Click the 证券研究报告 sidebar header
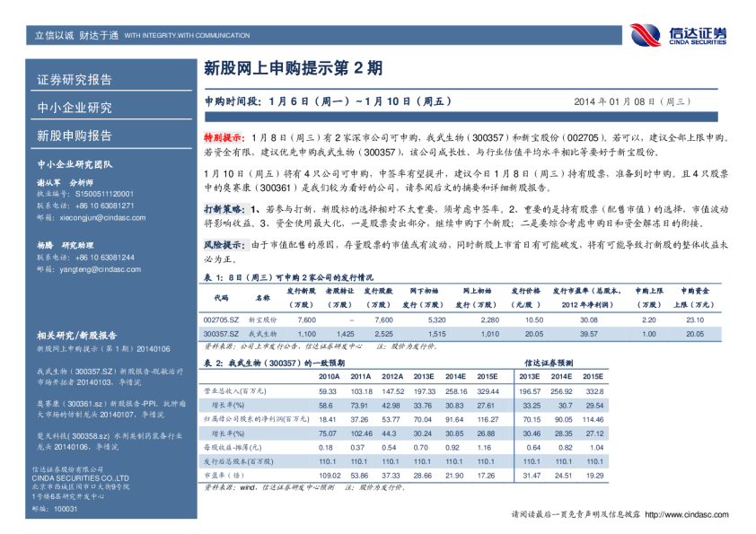The image size is (756, 534). click(x=75, y=80)
